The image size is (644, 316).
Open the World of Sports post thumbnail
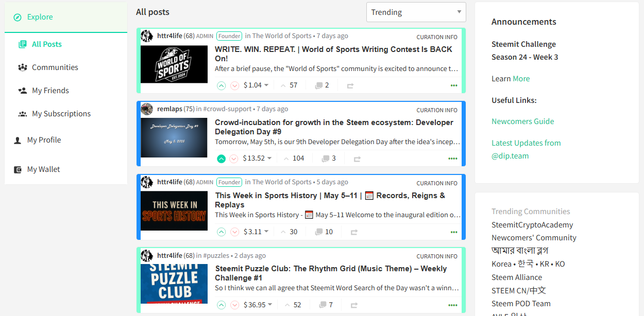[x=174, y=64]
